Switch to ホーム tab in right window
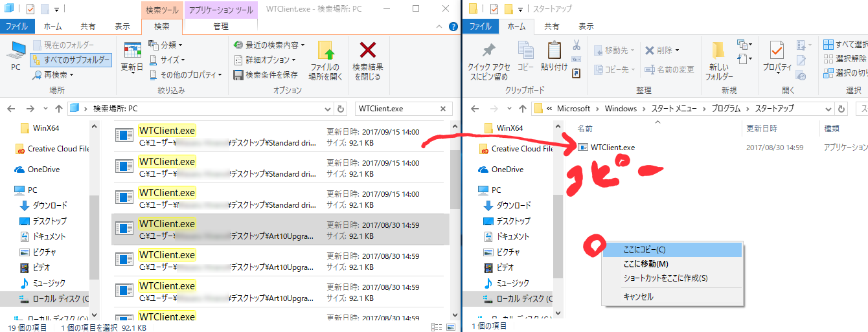The image size is (868, 332). coord(516,27)
